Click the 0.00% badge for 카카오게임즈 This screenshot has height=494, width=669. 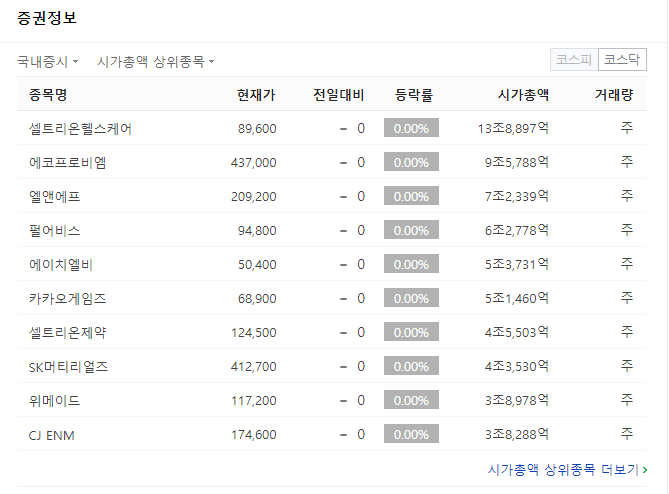pyautogui.click(x=411, y=298)
